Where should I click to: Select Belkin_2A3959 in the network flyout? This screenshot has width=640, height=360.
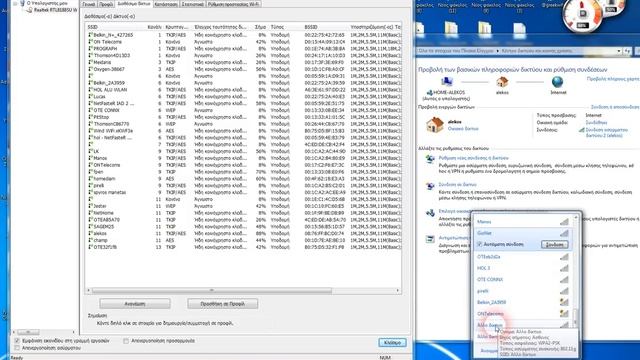click(522, 302)
